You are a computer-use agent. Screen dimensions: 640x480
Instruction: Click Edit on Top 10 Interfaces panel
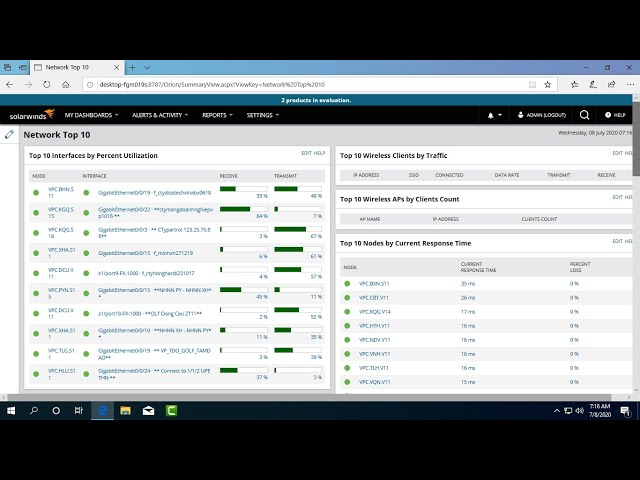[x=306, y=153]
